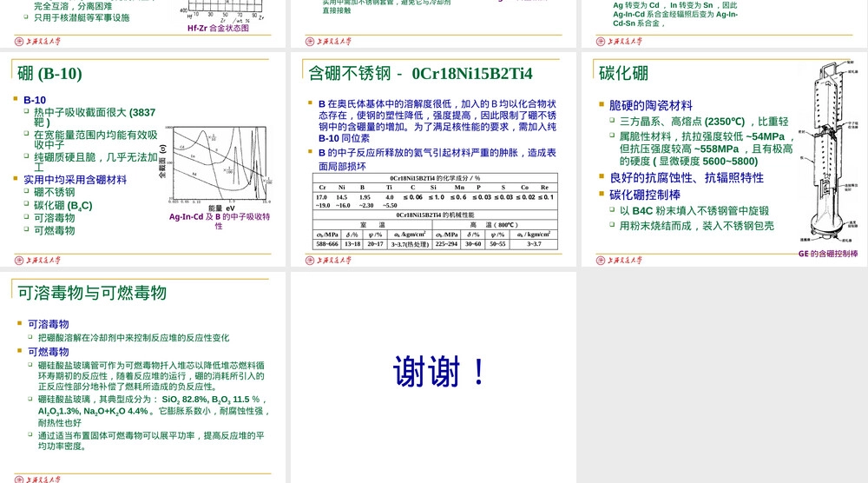868x483 pixels.
Task: Click the line 把硼酸溶解在冷却剂中来控制反应堆的反应性变化
Action: (134, 338)
